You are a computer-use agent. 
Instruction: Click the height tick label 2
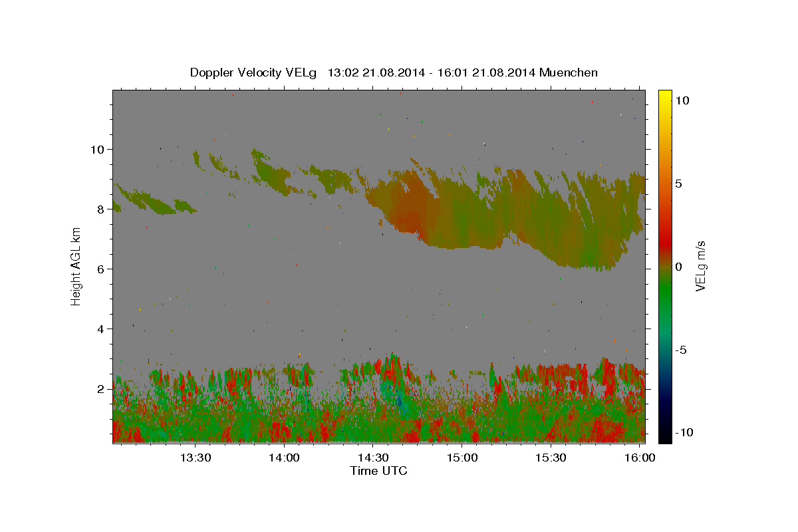point(100,388)
